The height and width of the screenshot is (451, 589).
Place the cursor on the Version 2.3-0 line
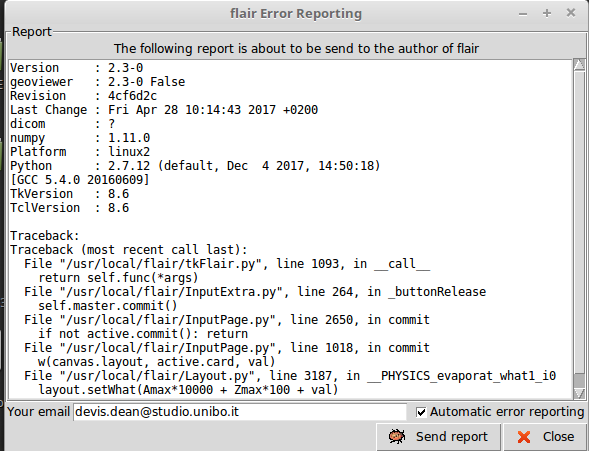77,68
